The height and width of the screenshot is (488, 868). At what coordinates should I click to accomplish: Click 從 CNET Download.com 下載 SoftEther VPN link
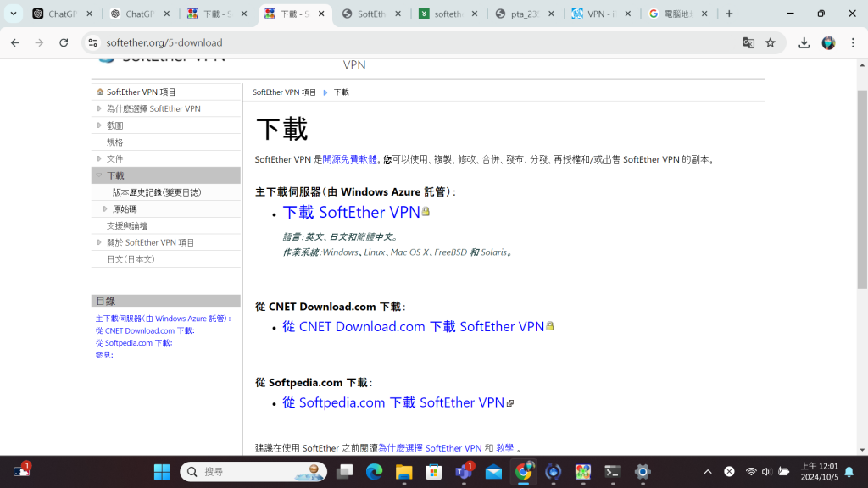click(414, 326)
